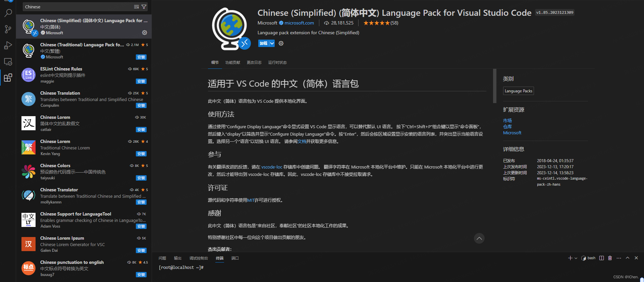
Task: Open gear menu of Chinese (Simplified) list item
Action: [145, 33]
